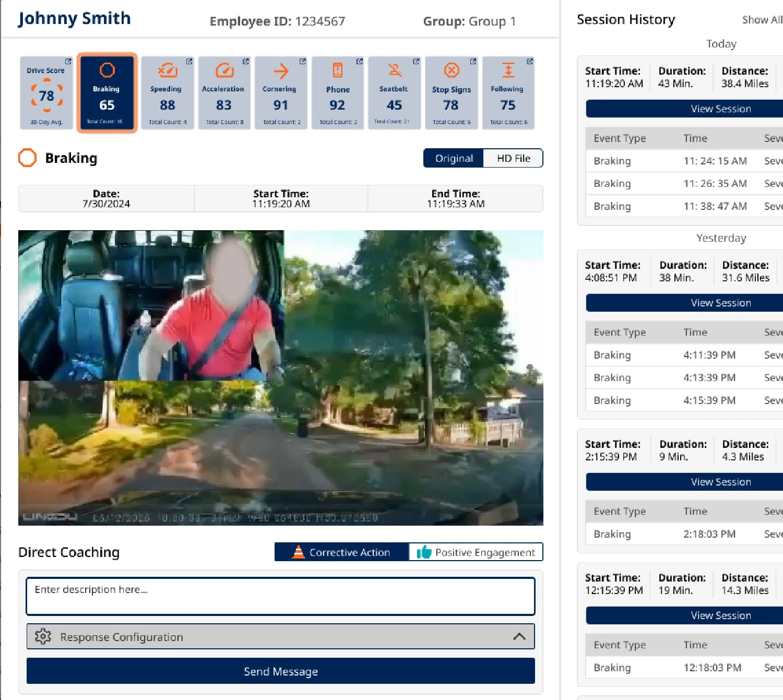View Session starting at 2:15:39 PM
783x700 pixels.
pyautogui.click(x=684, y=482)
